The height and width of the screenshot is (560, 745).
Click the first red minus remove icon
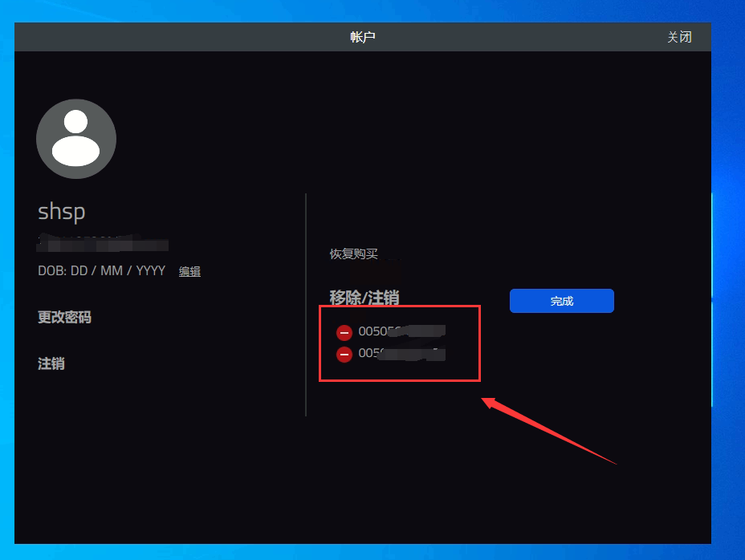click(x=344, y=332)
